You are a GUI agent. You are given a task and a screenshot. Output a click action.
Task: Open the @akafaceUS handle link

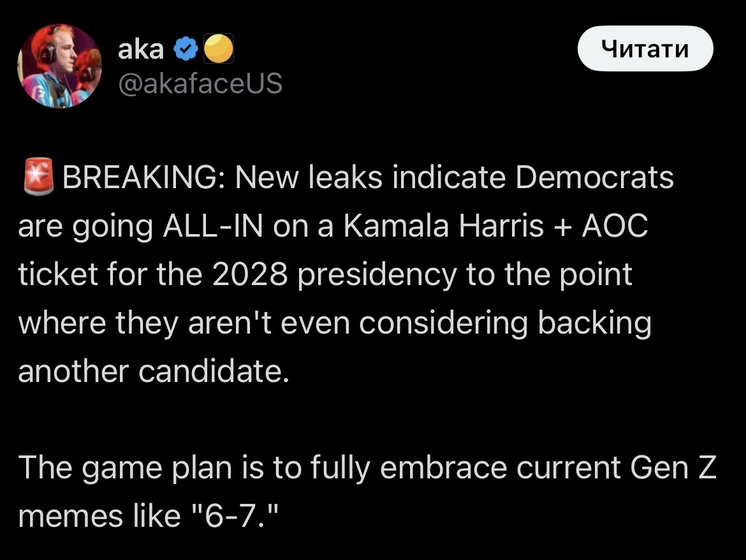(x=200, y=84)
